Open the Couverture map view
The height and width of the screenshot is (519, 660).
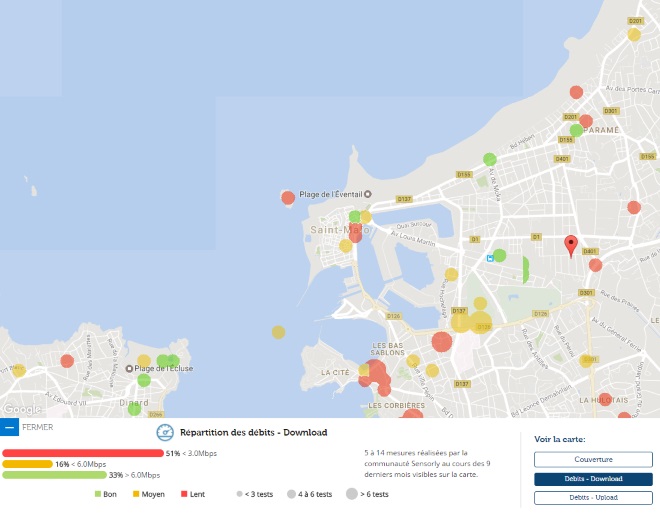[593, 459]
